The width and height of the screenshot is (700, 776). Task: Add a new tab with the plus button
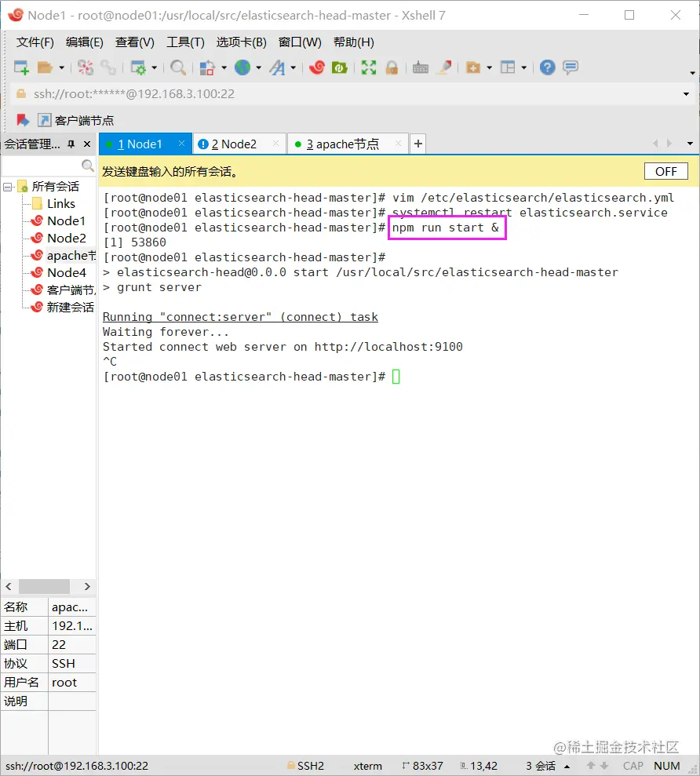418,144
